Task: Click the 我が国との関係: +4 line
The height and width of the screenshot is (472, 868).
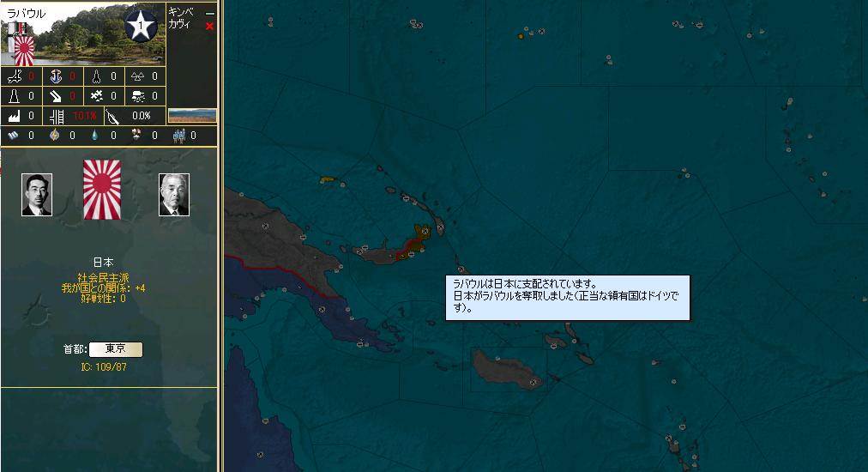Action: [x=103, y=288]
